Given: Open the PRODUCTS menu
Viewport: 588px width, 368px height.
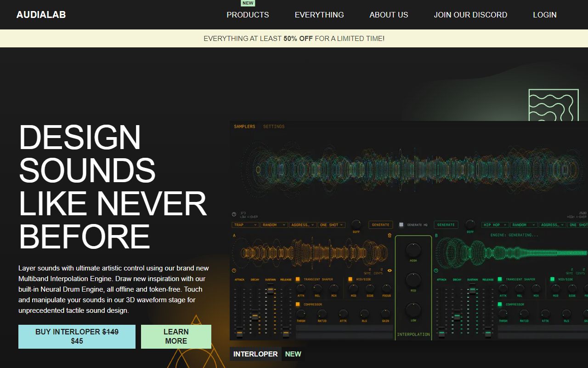Looking at the screenshot, I should click(x=247, y=15).
